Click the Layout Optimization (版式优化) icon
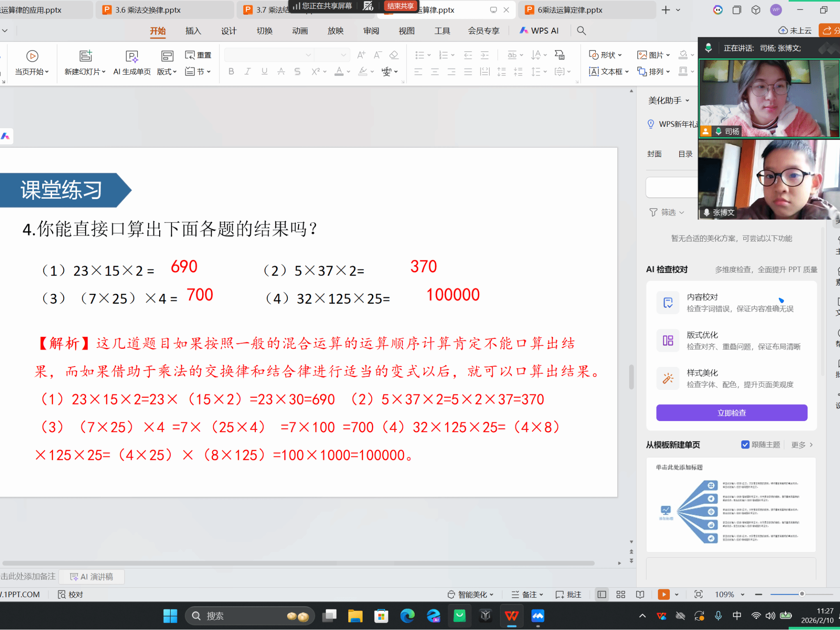The height and width of the screenshot is (630, 840). coord(668,341)
